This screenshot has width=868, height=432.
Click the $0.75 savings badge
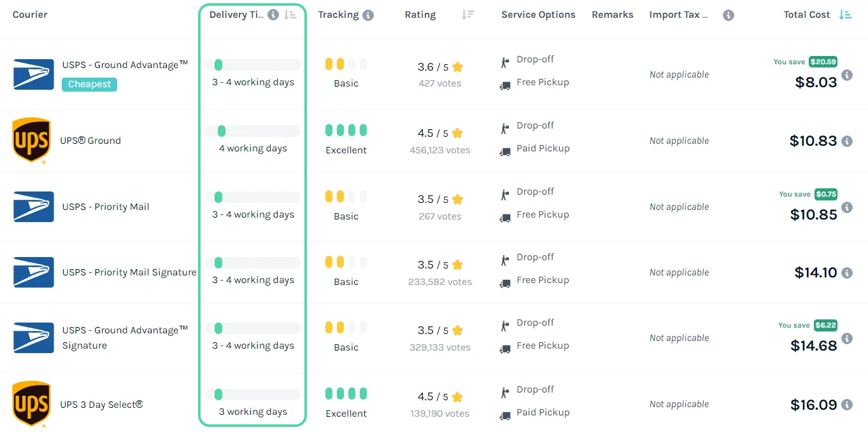coord(826,194)
